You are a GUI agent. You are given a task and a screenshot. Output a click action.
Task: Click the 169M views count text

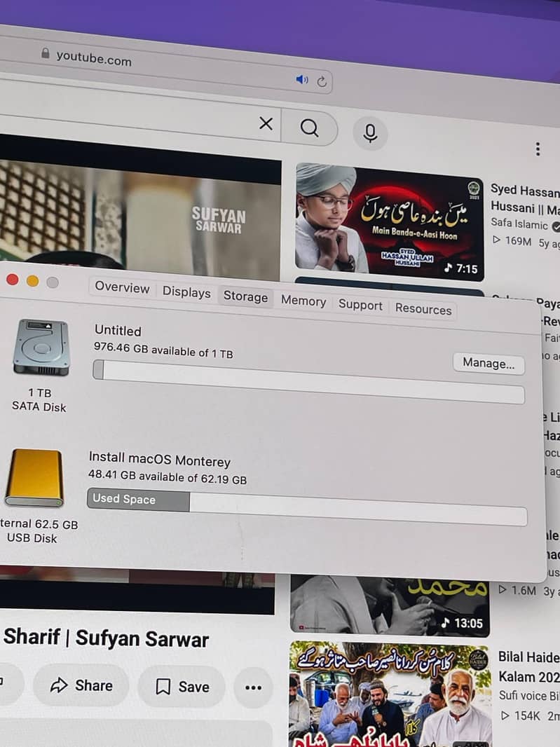click(x=518, y=241)
